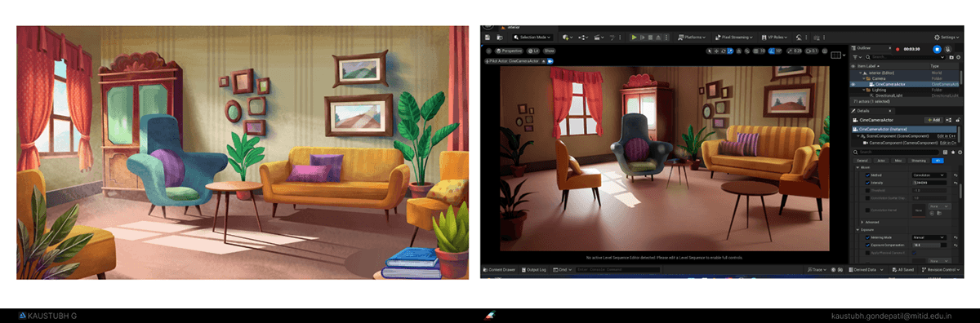Click the muted microphone icon
The width and height of the screenshot is (980, 323).
coord(947,49)
